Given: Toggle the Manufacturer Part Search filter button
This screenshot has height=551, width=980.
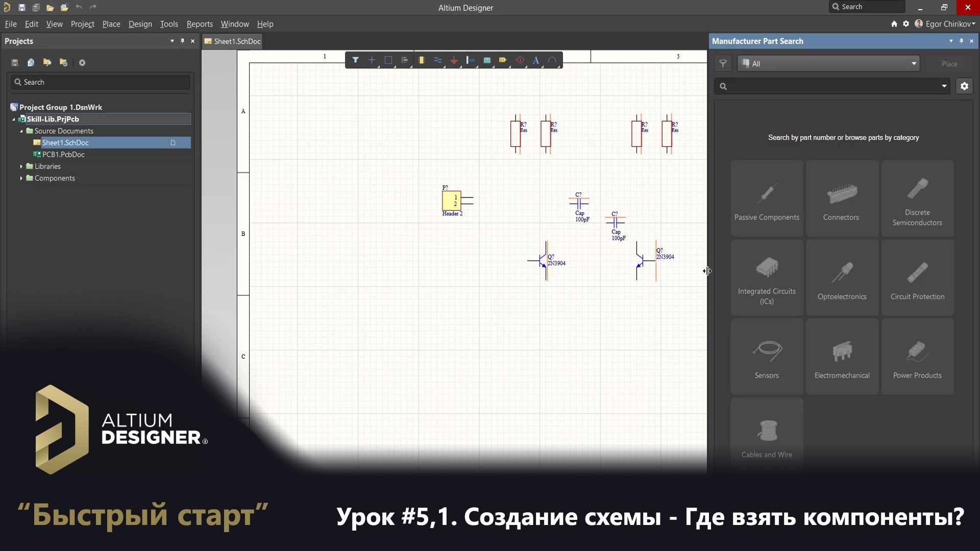Looking at the screenshot, I should (x=723, y=64).
